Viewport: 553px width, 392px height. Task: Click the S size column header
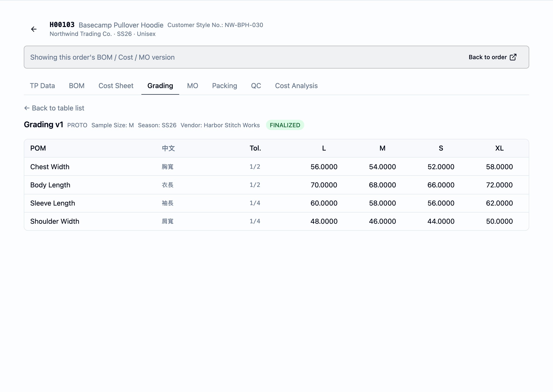click(x=441, y=148)
